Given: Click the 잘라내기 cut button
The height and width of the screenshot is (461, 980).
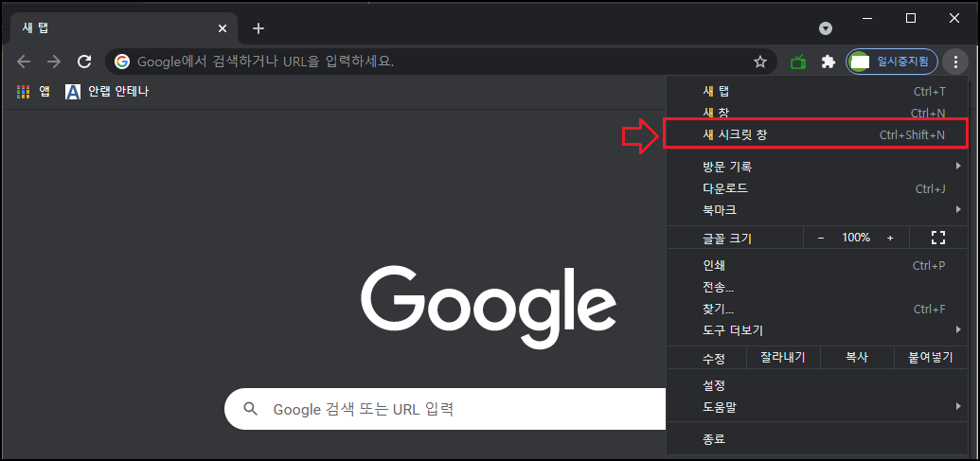Looking at the screenshot, I should pyautogui.click(x=782, y=358).
